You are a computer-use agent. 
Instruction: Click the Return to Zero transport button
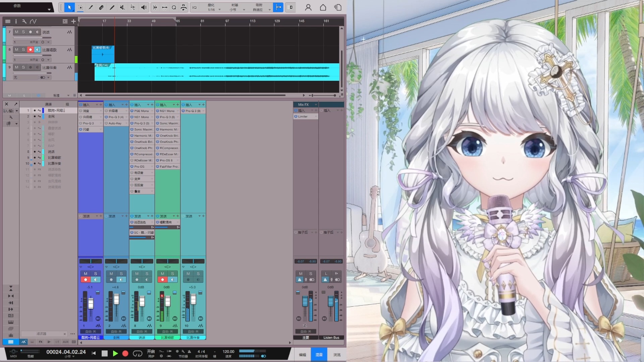94,353
